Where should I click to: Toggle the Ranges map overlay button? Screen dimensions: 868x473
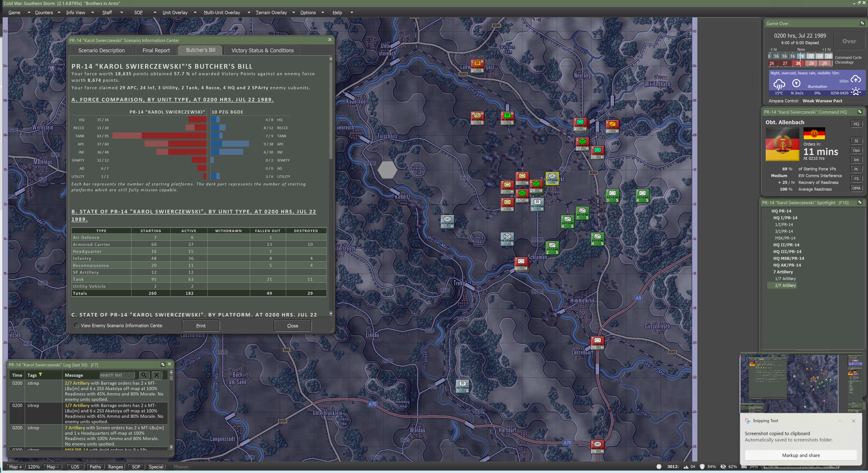click(x=115, y=467)
